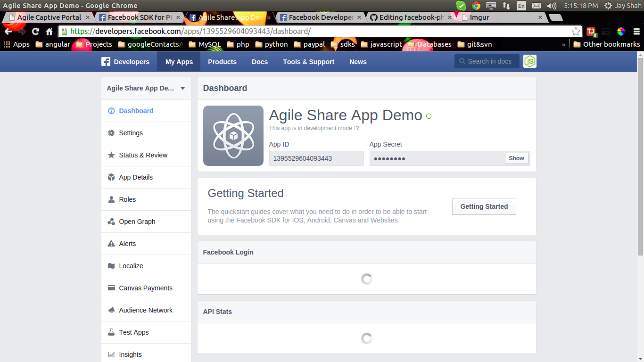Click the Alerts warning triangle icon
The height and width of the screenshot is (362, 644).
pyautogui.click(x=111, y=244)
